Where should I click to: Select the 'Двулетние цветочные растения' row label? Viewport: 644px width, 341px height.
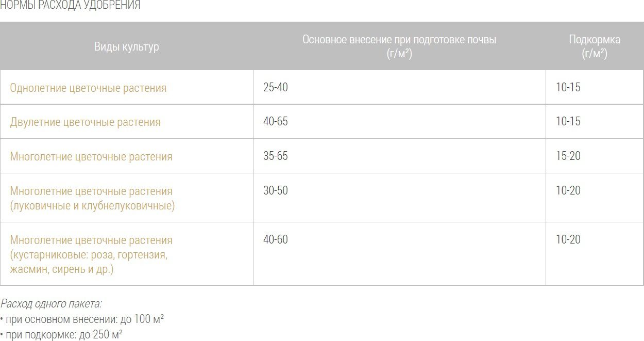click(x=85, y=122)
